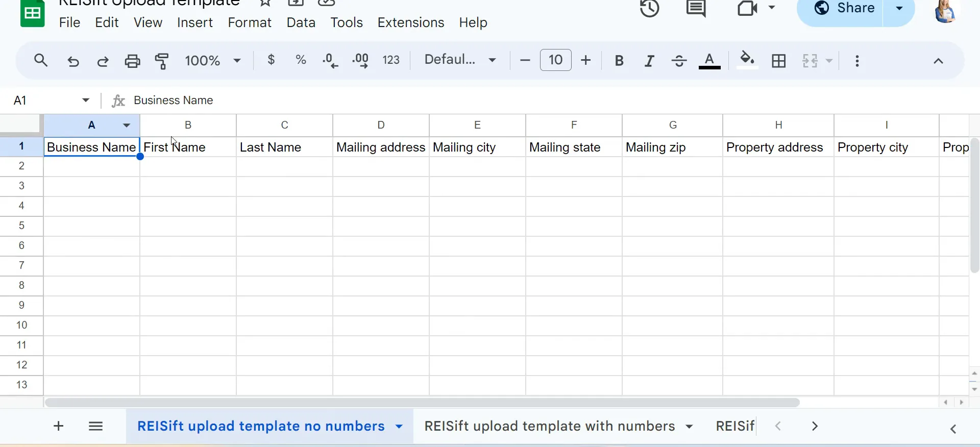Open the all sheets list button
980x447 pixels.
click(x=96, y=426)
